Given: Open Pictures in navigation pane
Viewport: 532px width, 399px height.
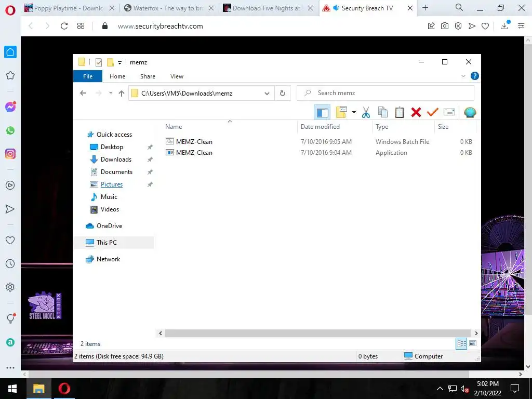Looking at the screenshot, I should point(112,184).
